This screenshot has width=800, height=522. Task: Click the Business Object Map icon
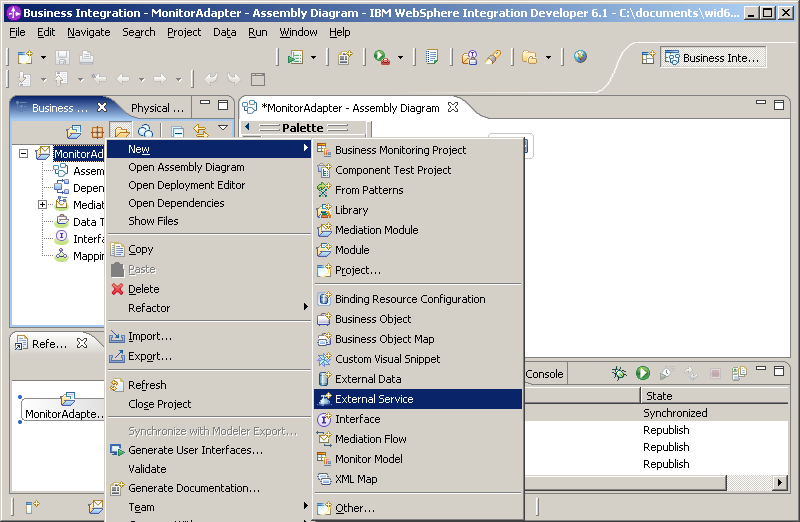(x=324, y=339)
